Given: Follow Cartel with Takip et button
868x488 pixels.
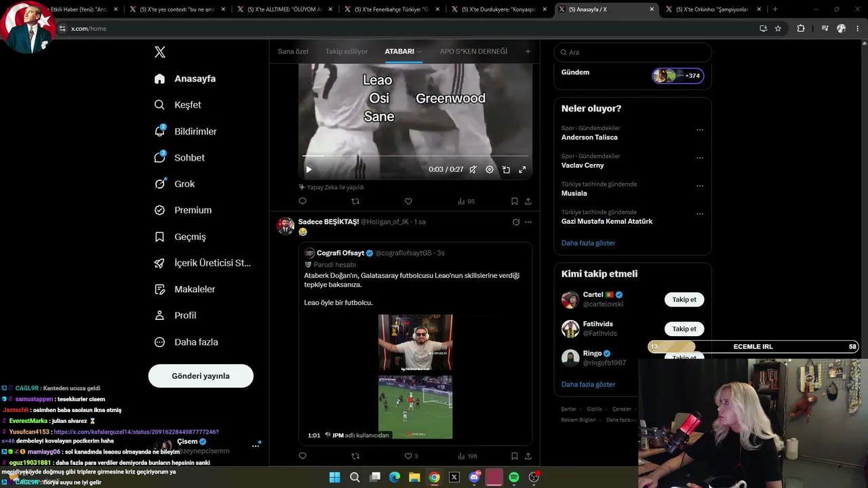Looking at the screenshot, I should [x=684, y=300].
